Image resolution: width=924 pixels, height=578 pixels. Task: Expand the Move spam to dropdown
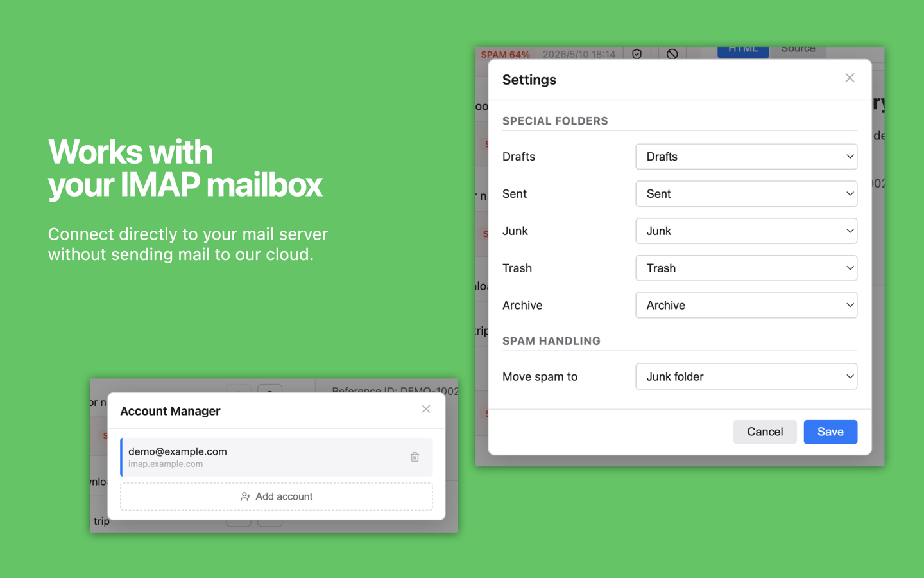click(x=746, y=376)
